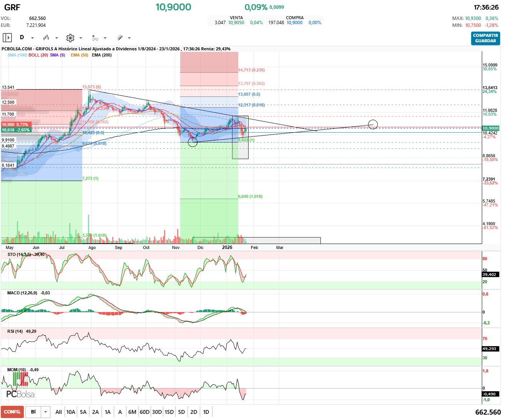This screenshot has width=506, height=420.
Task: Select the pencil drawing tool icon
Action: click(x=119, y=38)
